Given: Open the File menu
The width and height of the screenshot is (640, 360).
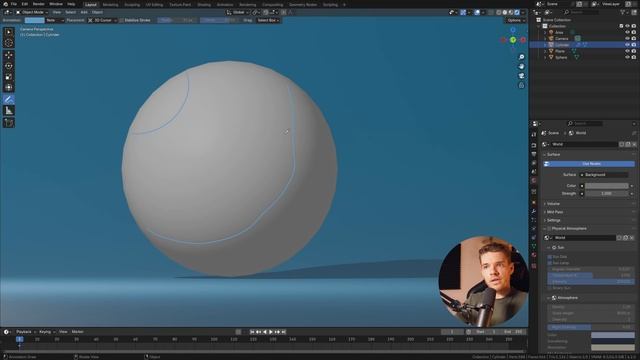Looking at the screenshot, I should [14, 4].
